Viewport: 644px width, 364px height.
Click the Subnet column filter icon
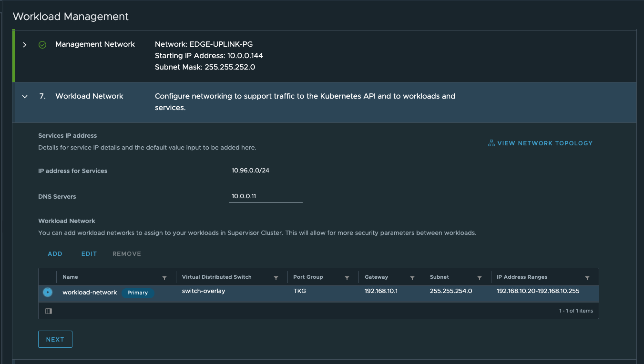point(480,278)
